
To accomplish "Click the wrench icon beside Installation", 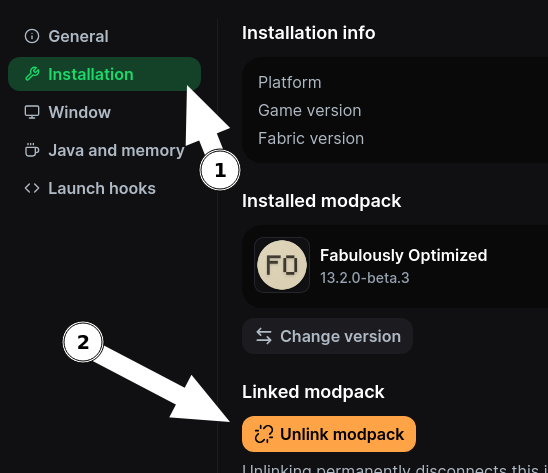I will coord(32,74).
